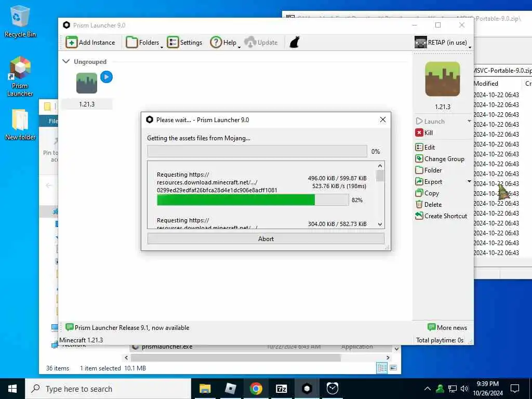
Task: Open the notification center
Action: tap(515, 389)
